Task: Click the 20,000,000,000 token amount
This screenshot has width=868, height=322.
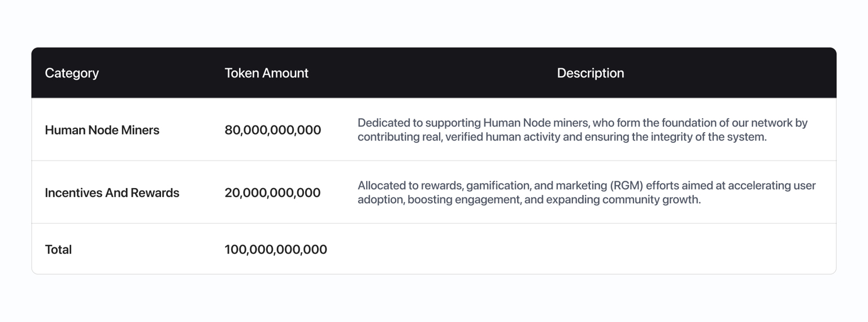Action: (272, 193)
